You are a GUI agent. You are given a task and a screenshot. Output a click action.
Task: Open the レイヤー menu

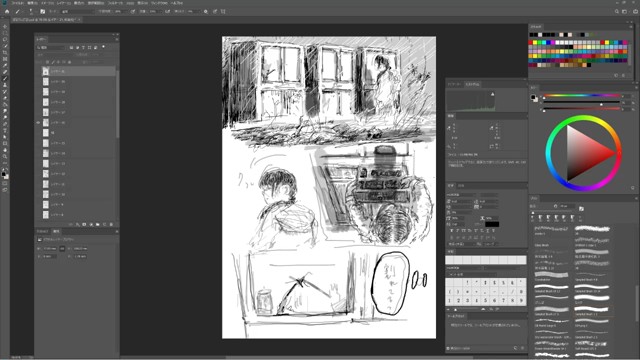[64, 3]
